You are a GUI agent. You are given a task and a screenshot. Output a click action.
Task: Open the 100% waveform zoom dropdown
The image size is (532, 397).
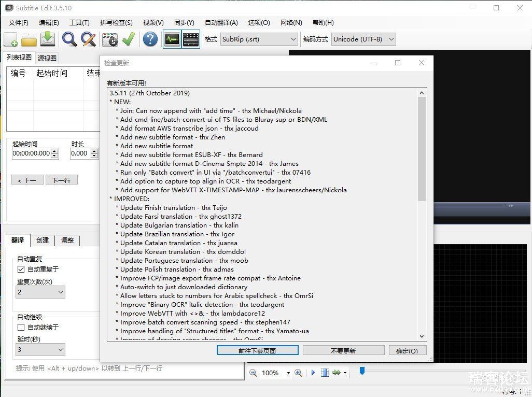pos(288,373)
